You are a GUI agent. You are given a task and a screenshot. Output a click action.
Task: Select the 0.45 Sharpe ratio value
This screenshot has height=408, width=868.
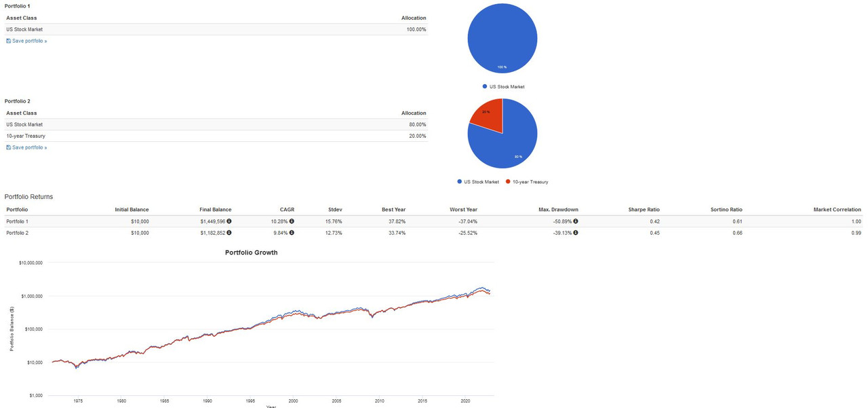pos(654,233)
